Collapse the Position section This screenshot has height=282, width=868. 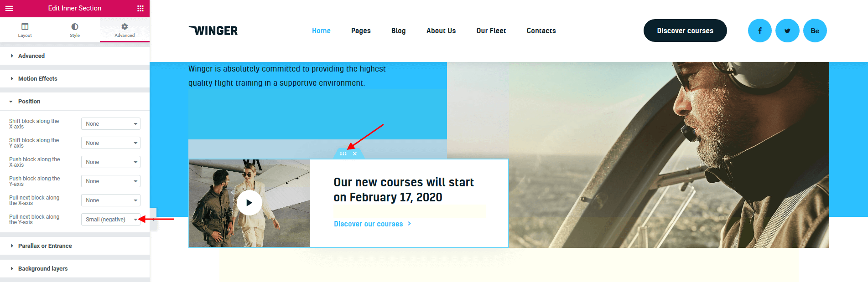pos(75,101)
